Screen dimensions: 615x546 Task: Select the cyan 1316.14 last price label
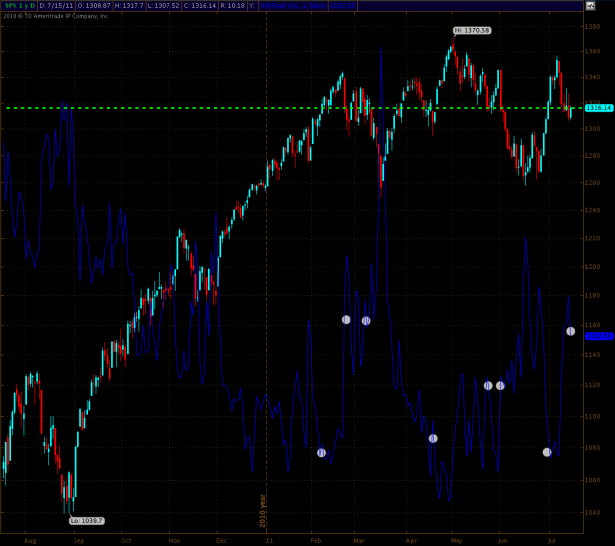pos(598,108)
